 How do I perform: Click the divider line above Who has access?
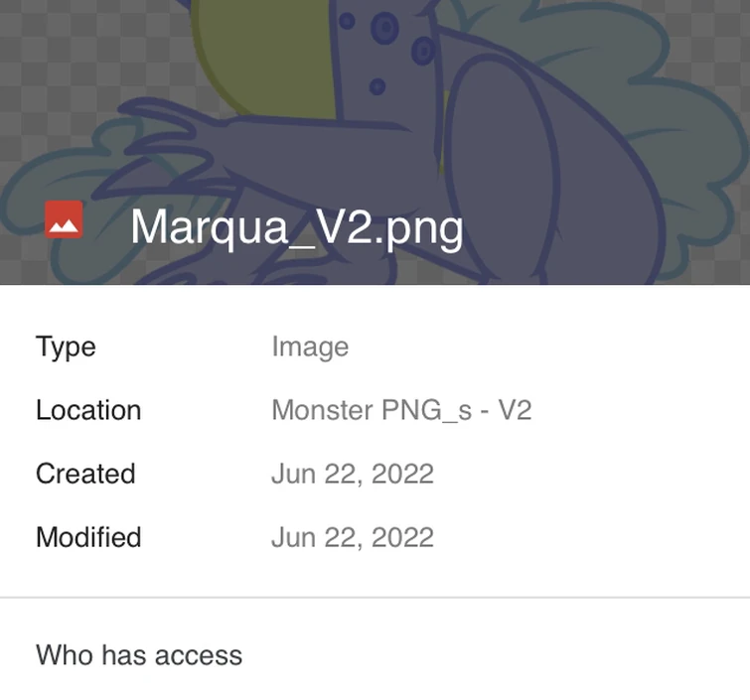[x=375, y=598]
